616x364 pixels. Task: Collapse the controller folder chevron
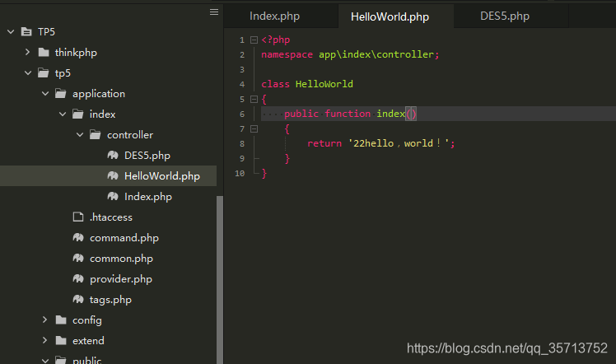pos(80,135)
